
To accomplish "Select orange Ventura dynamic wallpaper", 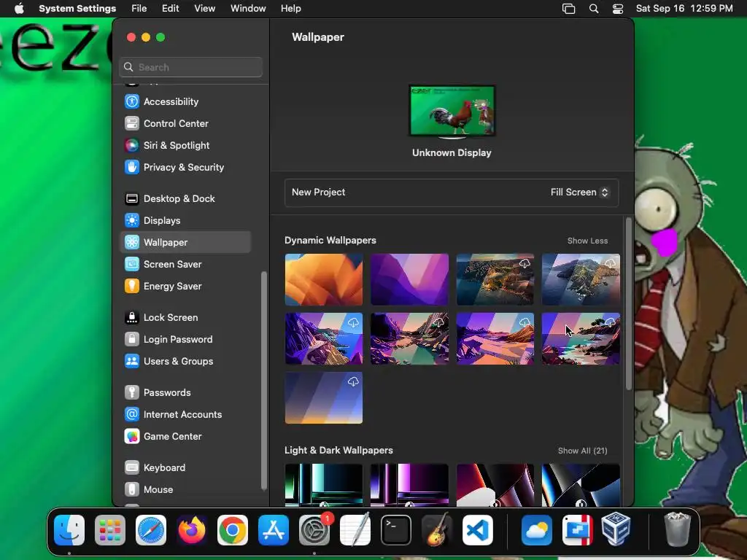I will 324,279.
